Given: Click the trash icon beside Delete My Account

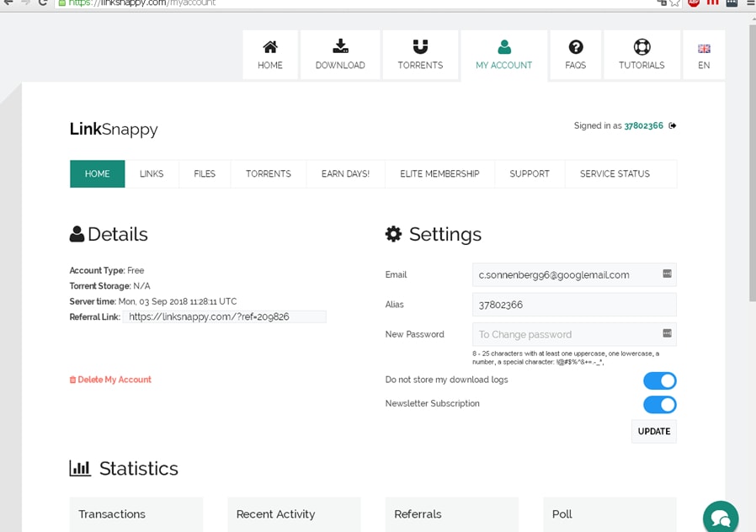Looking at the screenshot, I should pos(72,380).
